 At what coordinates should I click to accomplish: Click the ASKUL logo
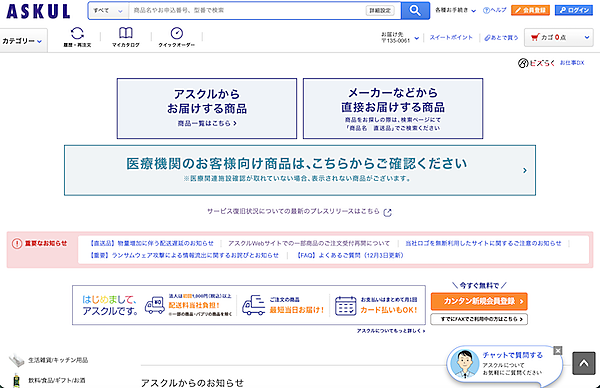pyautogui.click(x=38, y=11)
